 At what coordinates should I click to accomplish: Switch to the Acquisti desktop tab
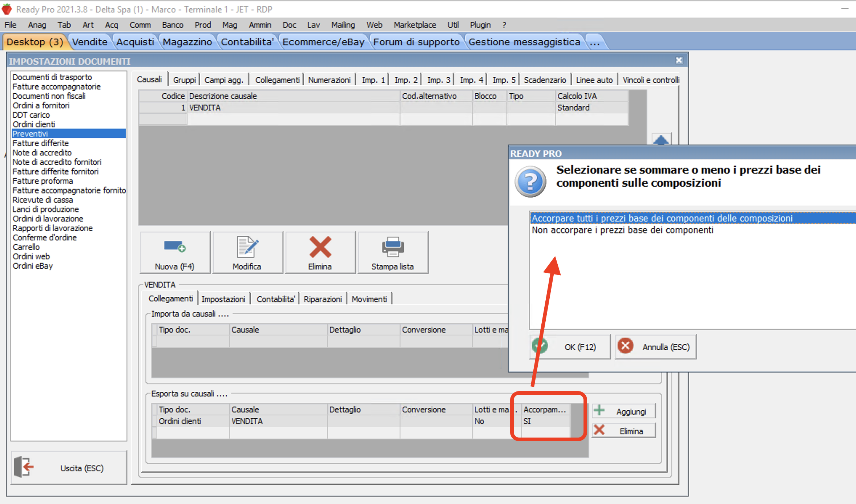coord(135,42)
